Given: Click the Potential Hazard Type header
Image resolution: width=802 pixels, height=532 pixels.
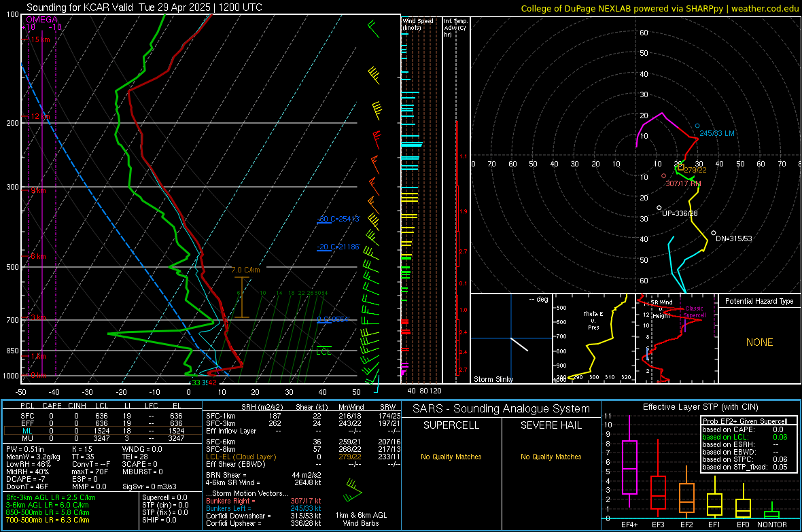Looking at the screenshot, I should (x=759, y=301).
